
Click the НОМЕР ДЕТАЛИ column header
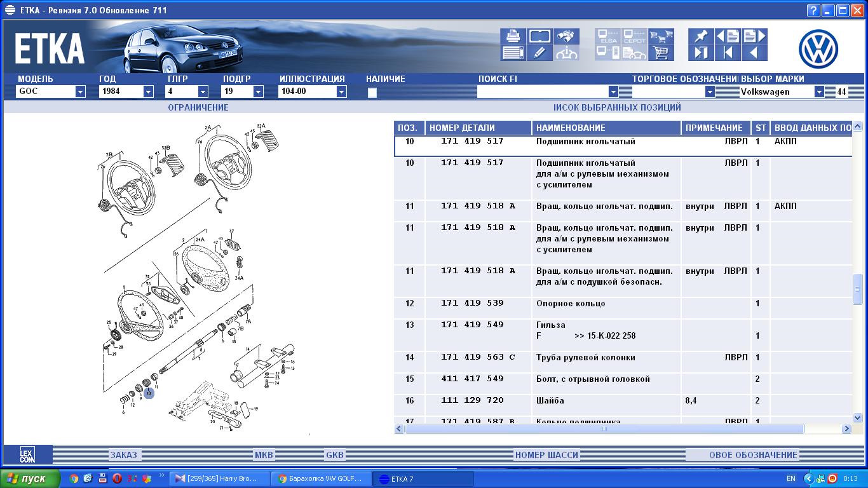coord(478,128)
